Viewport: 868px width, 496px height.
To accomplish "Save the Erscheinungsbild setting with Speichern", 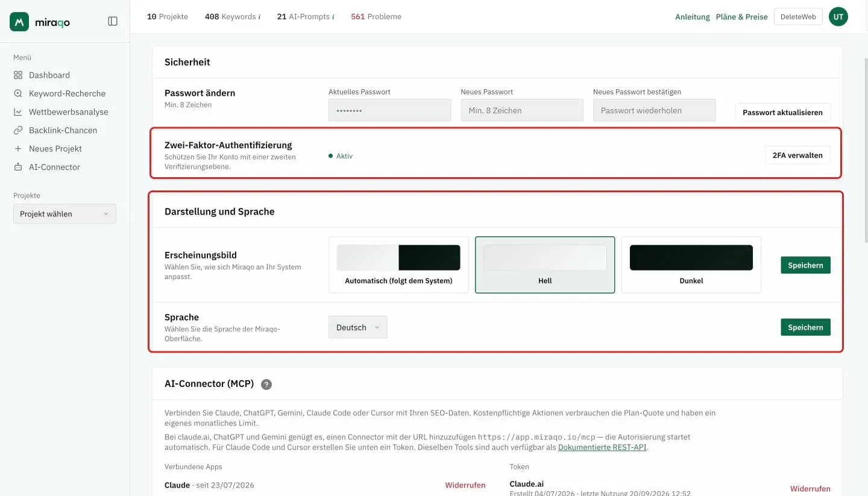I will (x=805, y=265).
